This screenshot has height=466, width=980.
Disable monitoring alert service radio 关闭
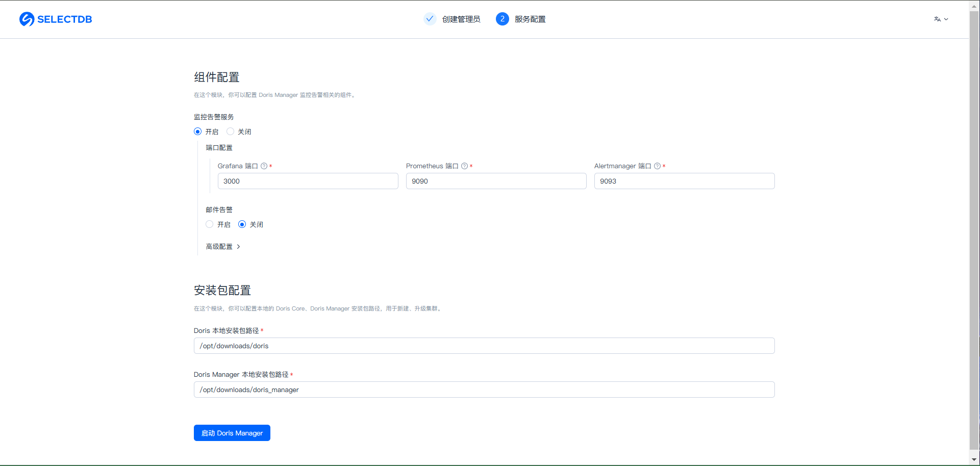pyautogui.click(x=231, y=132)
